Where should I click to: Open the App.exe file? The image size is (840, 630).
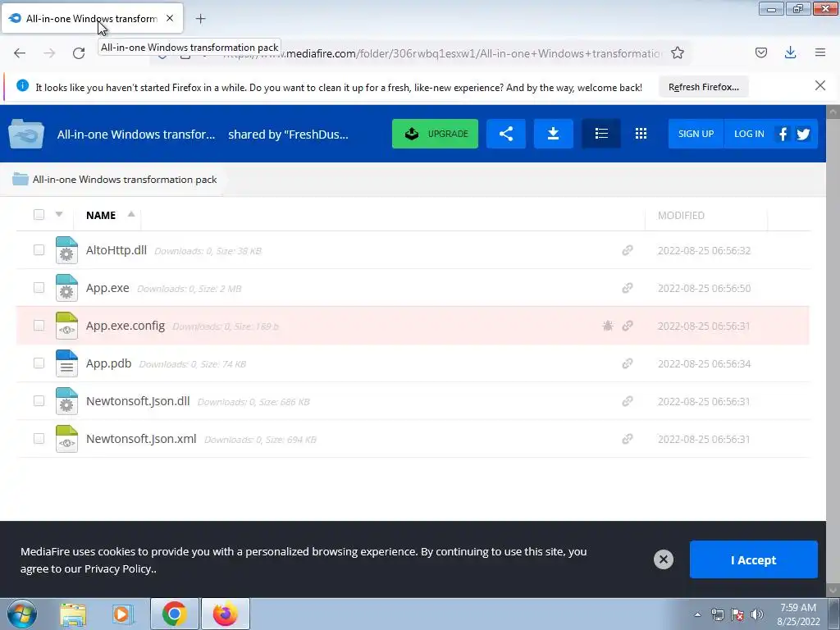tap(107, 288)
